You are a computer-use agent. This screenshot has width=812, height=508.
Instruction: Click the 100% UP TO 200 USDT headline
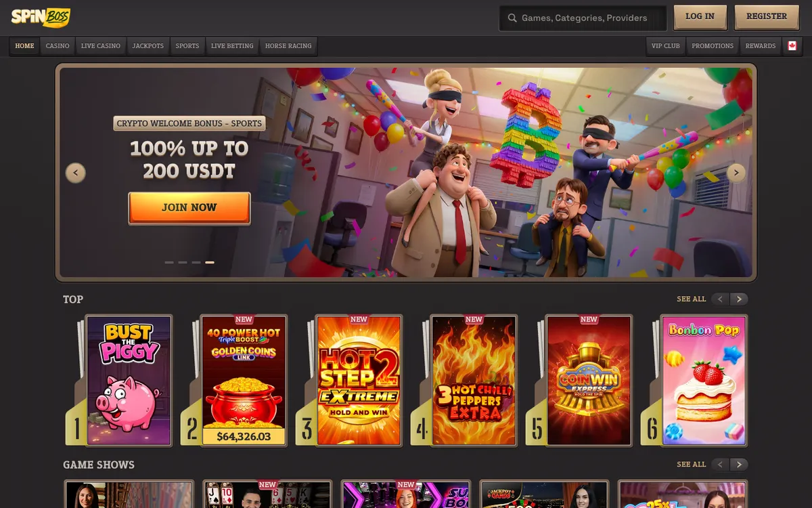pyautogui.click(x=189, y=159)
